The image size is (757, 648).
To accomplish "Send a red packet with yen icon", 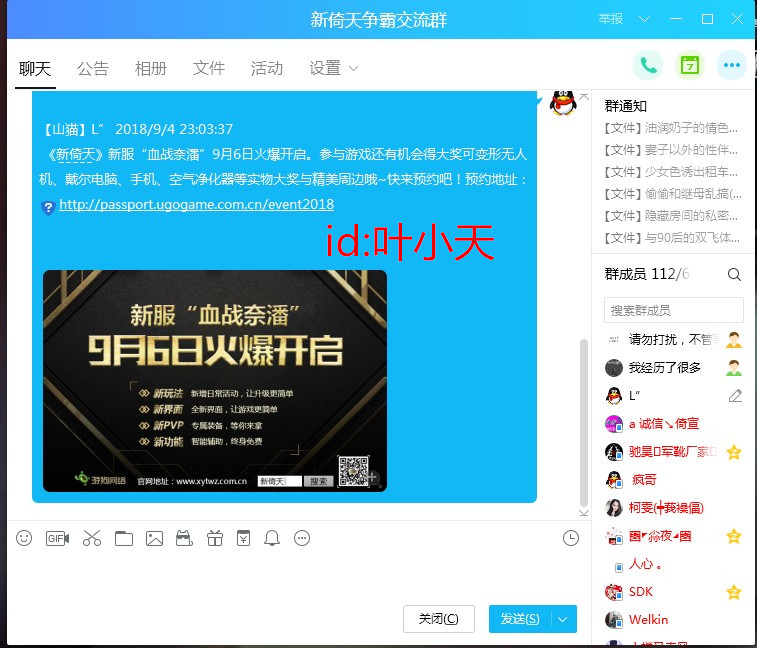I will (x=243, y=538).
